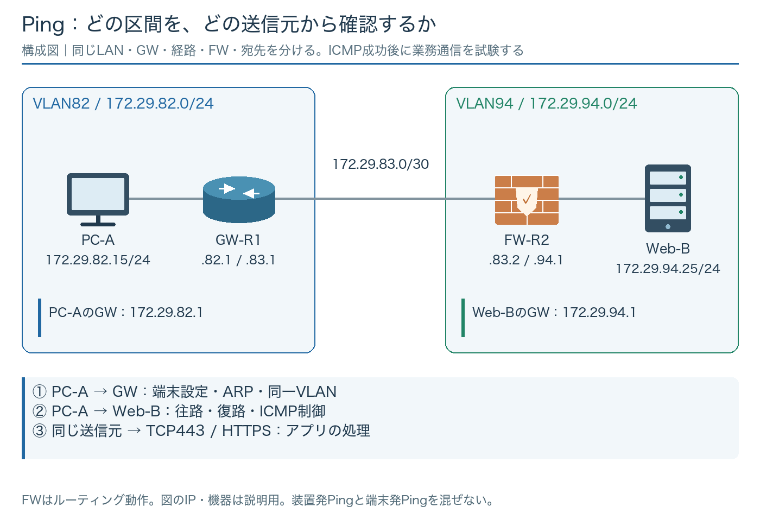Select the 'VLAN94 / 172.29.94.0/24' heading

(x=547, y=103)
